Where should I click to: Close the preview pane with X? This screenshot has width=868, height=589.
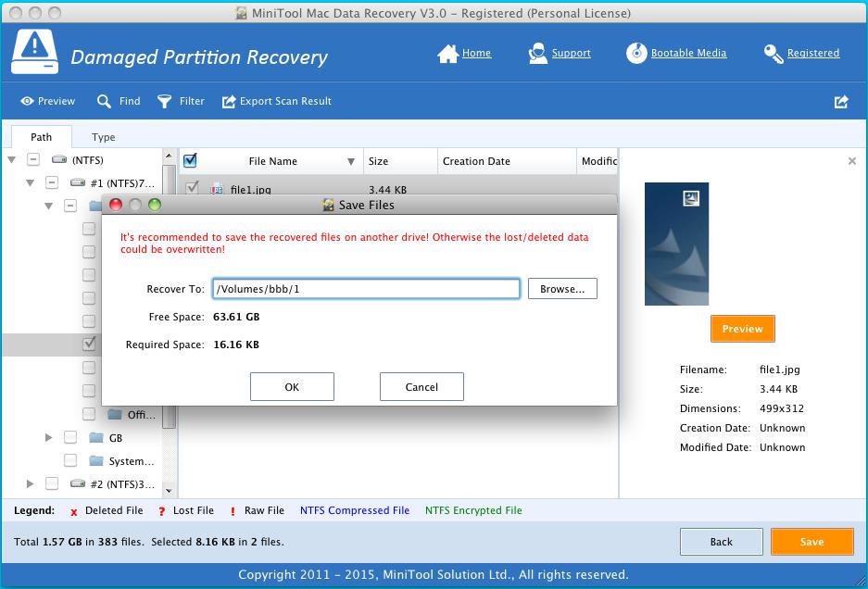(852, 161)
